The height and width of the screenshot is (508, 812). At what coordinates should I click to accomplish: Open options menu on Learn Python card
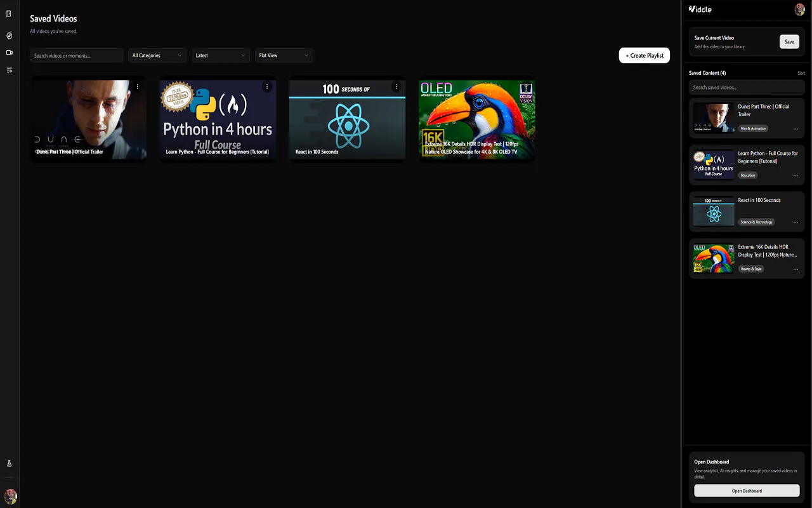(267, 86)
